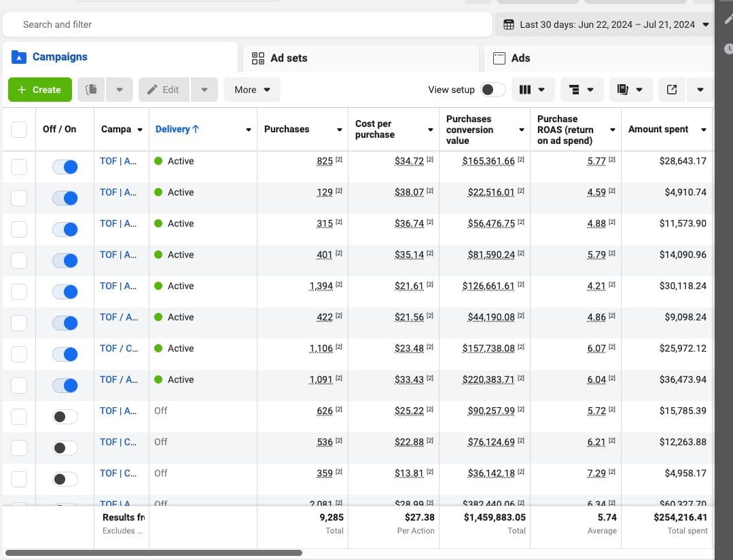Image resolution: width=733 pixels, height=560 pixels.
Task: Check the select-all checkbox in header
Action: pyautogui.click(x=19, y=130)
